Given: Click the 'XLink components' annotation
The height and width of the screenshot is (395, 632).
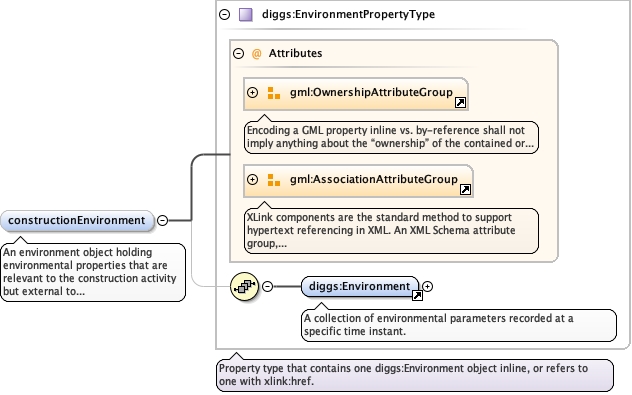Looking at the screenshot, I should coord(391,231).
